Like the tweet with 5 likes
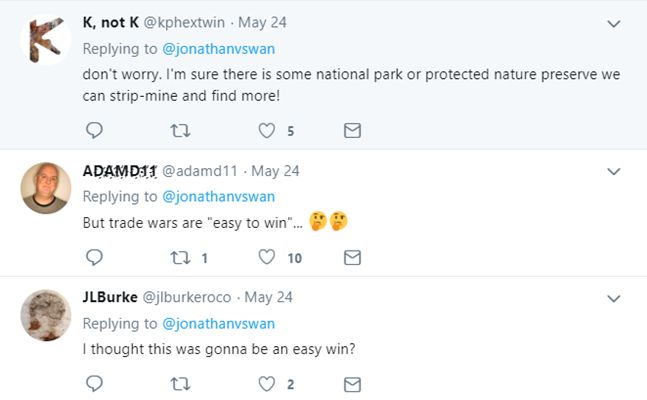Viewport: 647px width, 400px height. [x=267, y=130]
